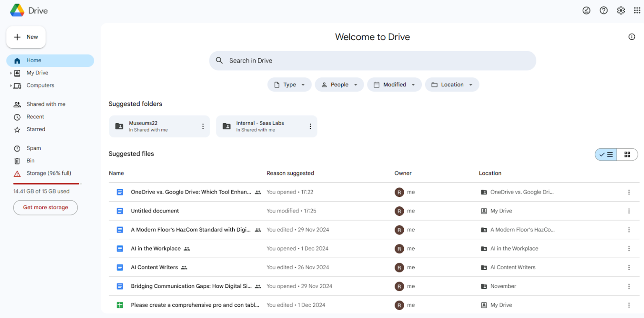
Task: Click Get more storage
Action: pos(45,207)
